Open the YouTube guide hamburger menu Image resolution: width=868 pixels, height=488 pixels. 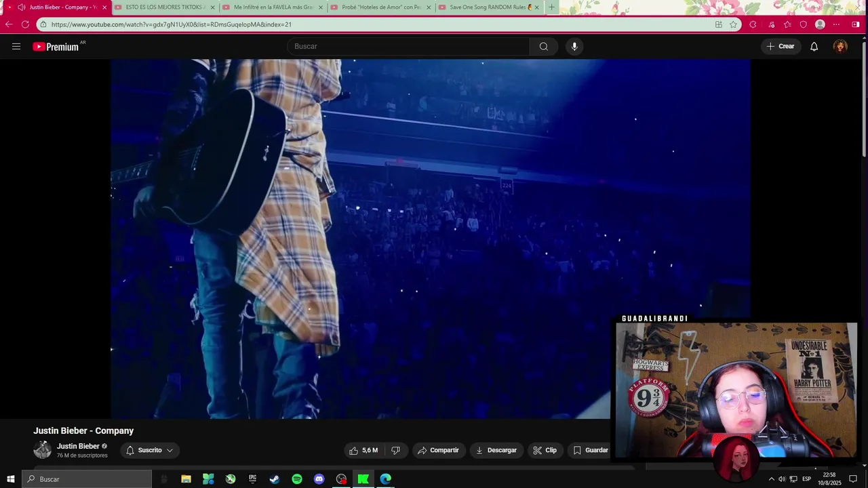16,46
